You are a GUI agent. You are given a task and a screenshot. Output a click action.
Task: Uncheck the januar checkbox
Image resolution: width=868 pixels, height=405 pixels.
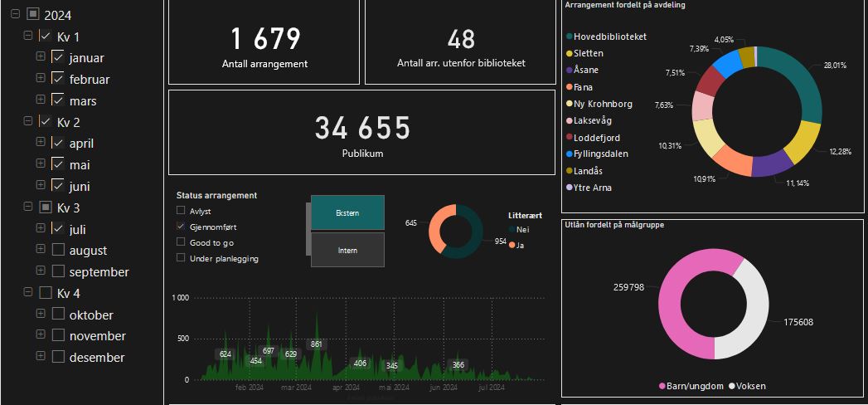tap(58, 57)
